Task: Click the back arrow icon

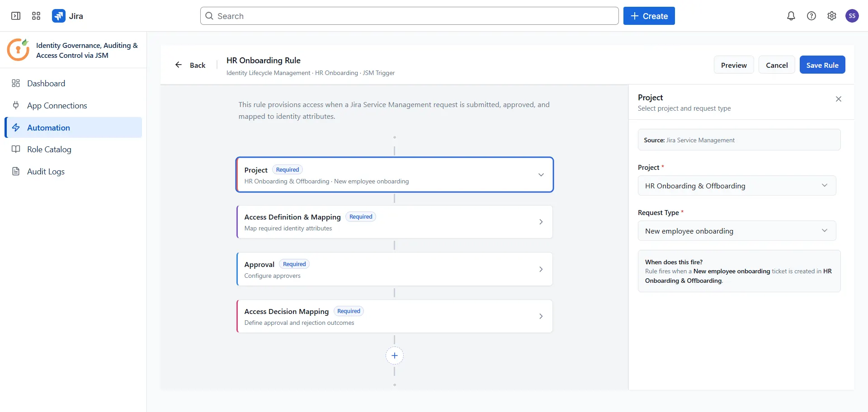Action: click(x=179, y=65)
